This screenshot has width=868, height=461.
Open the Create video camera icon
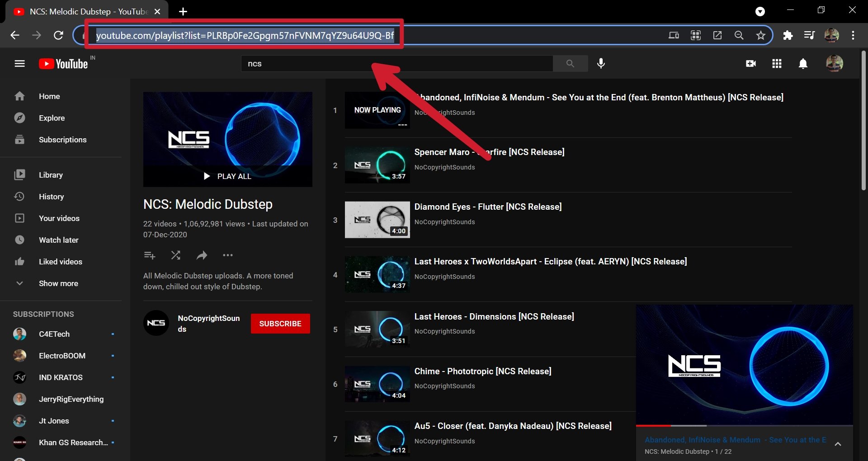tap(751, 64)
